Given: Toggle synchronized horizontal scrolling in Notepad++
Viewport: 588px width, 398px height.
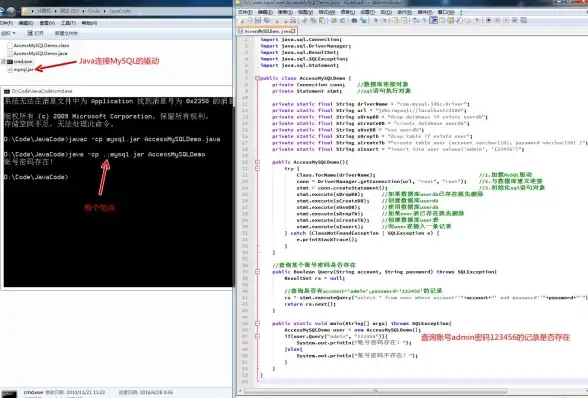Looking at the screenshot, I should tap(404, 20).
